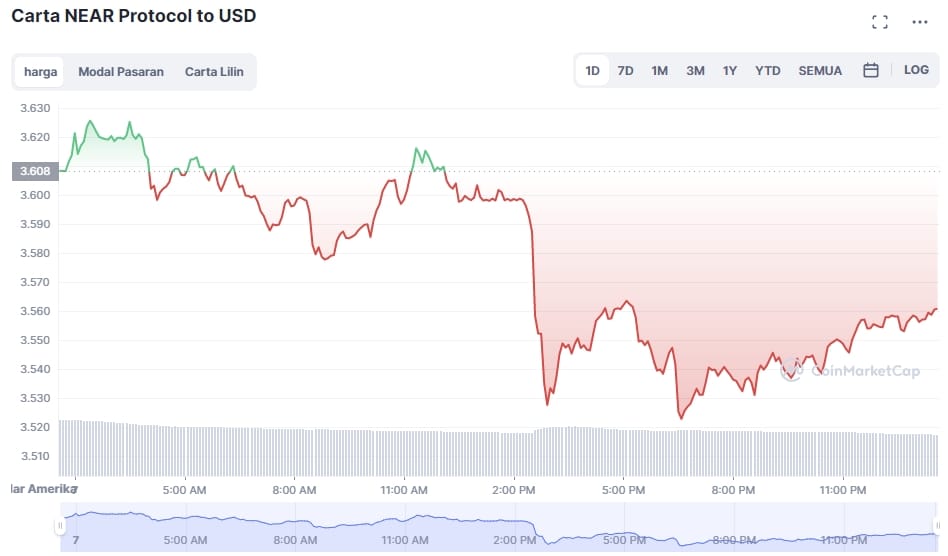Switch to the Modal Pasaran tab
Screen dimensions: 948x556
(121, 72)
